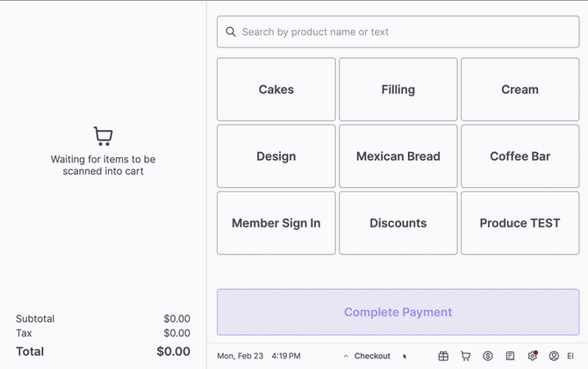Open the Cakes category
This screenshot has width=588, height=369.
276,90
